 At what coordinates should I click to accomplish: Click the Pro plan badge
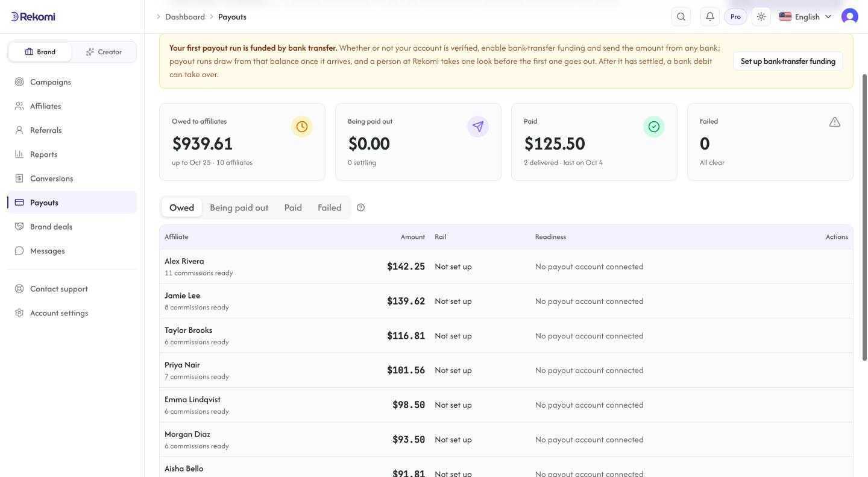pyautogui.click(x=735, y=17)
